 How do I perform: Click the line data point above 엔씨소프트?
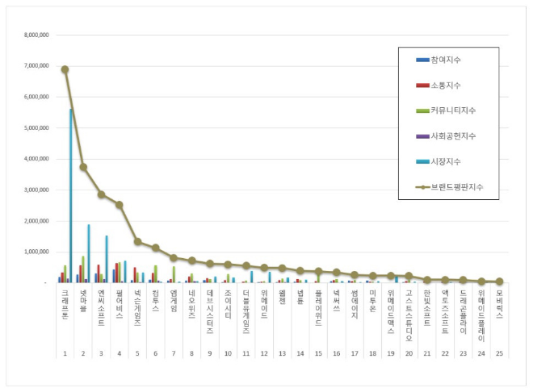102,194
